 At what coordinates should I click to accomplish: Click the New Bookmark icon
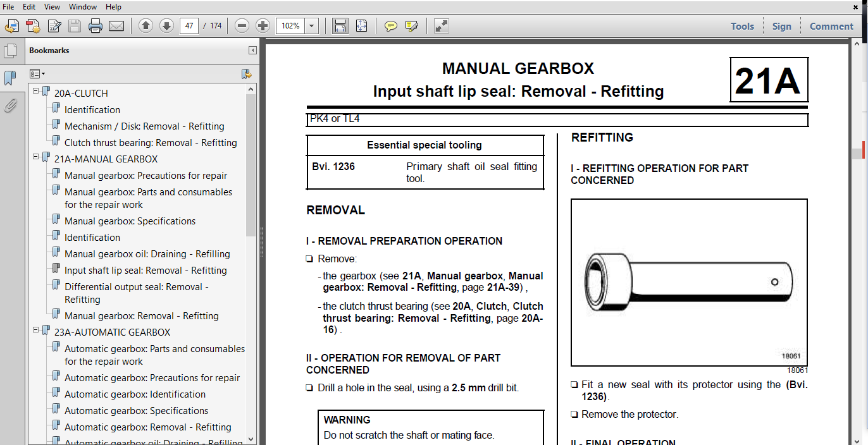pyautogui.click(x=247, y=74)
